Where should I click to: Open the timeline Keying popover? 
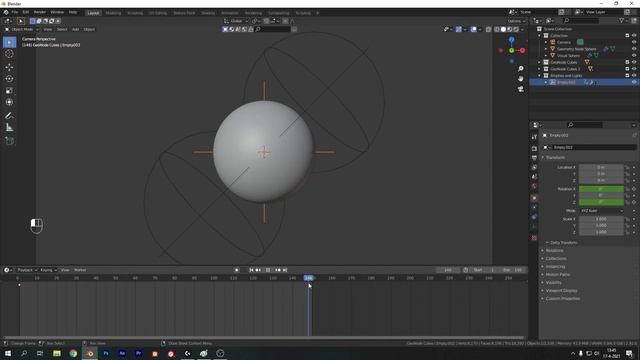coord(48,270)
